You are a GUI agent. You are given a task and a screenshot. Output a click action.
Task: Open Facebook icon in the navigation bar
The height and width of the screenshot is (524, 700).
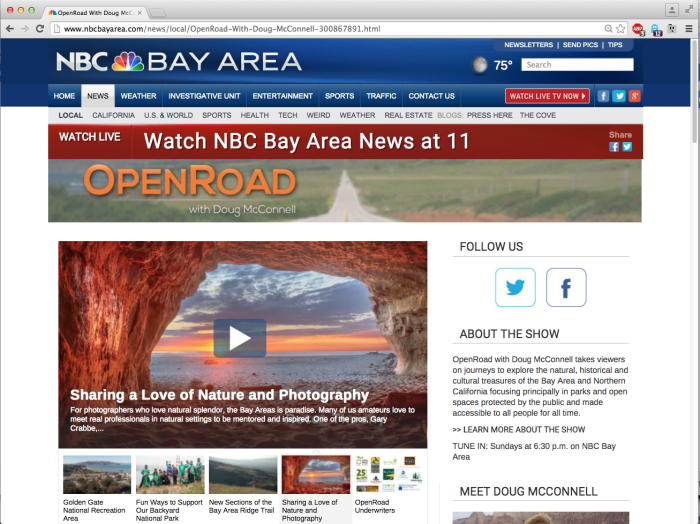603,96
